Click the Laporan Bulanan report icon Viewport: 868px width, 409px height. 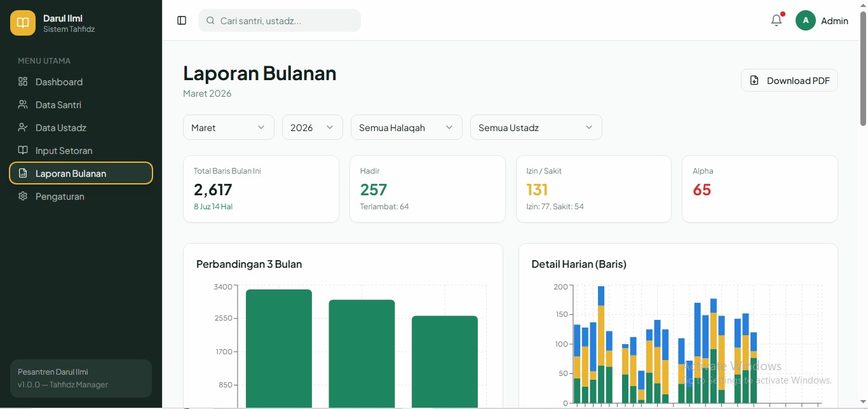point(23,173)
